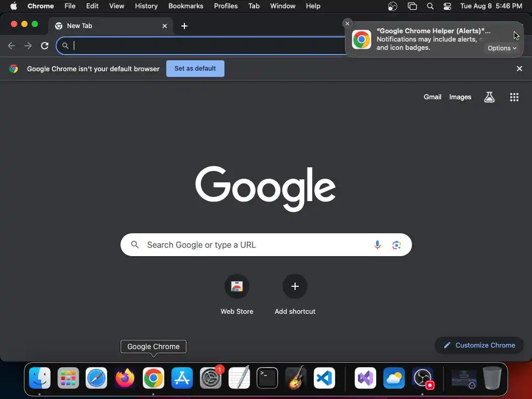
Task: Launch Terminal from the dock
Action: click(268, 378)
